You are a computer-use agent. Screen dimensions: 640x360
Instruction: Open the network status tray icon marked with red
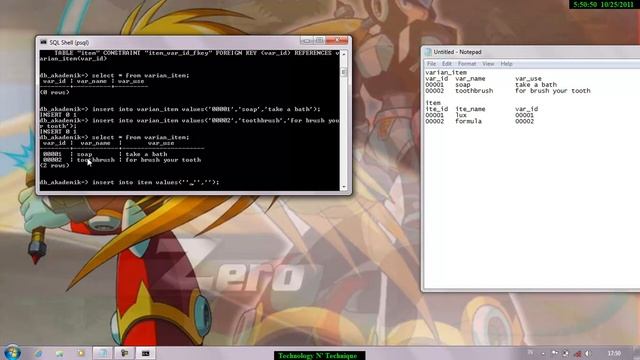coord(578,353)
